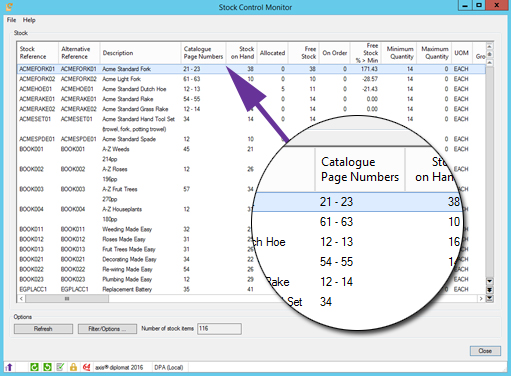This screenshot has height=376, width=511.
Task: Click the purple up-arrow icon in status bar
Action: (9, 367)
